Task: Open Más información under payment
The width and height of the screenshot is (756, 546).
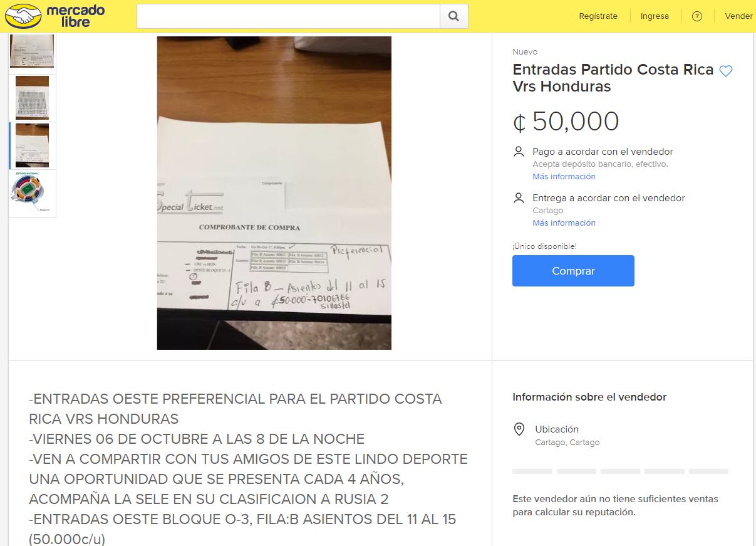Action: pos(564,177)
